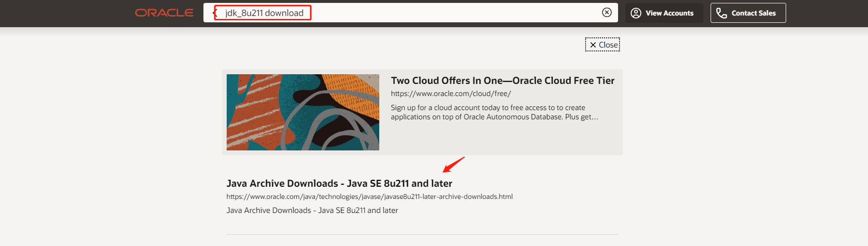Image resolution: width=868 pixels, height=246 pixels.
Task: Open 'Two Cloud Offers In One' result title
Action: (x=502, y=81)
